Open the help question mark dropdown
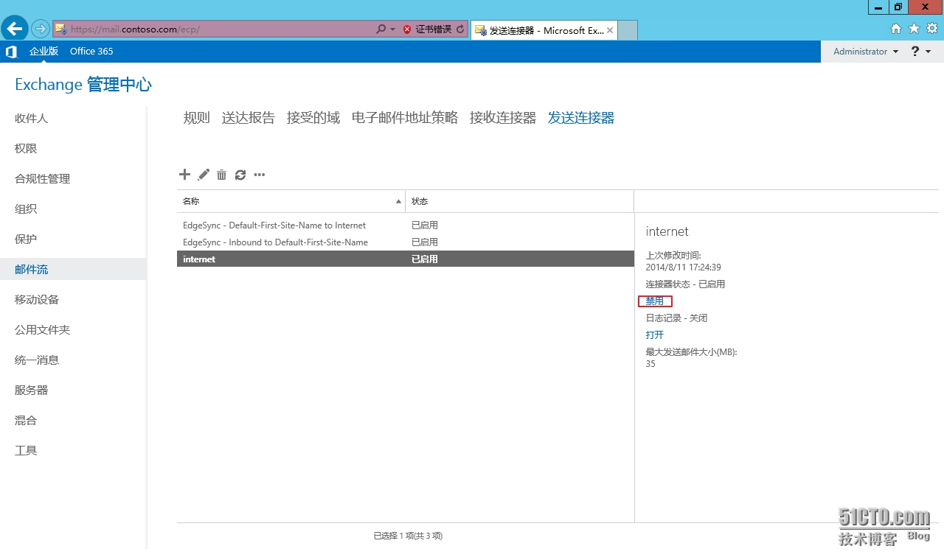This screenshot has height=560, width=944. 921,52
